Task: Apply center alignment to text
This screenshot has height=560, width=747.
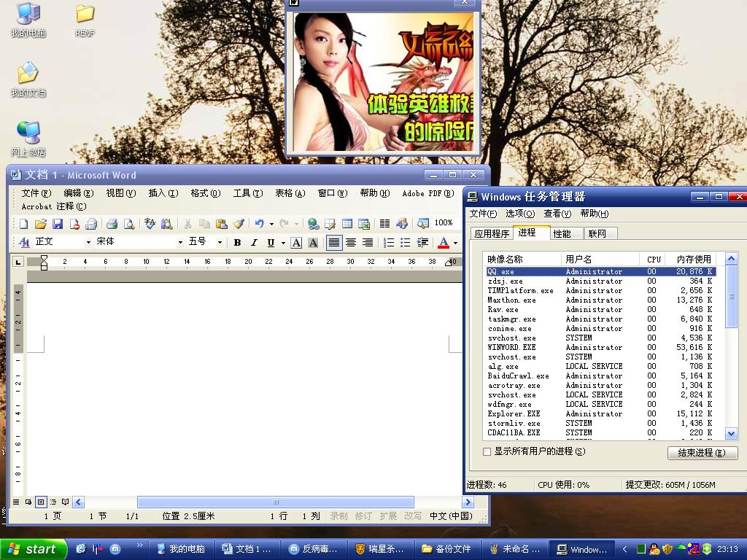Action: (351, 243)
